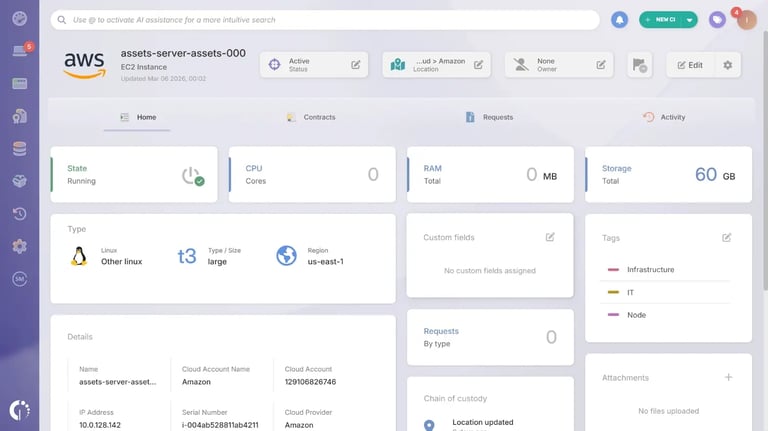Click the purple tag icon in header

pos(717,20)
